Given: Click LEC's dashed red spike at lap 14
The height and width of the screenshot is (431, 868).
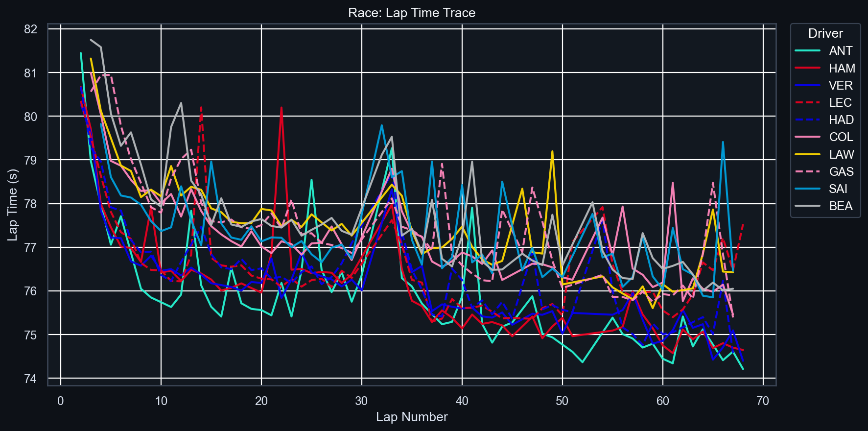Looking at the screenshot, I should [201, 107].
